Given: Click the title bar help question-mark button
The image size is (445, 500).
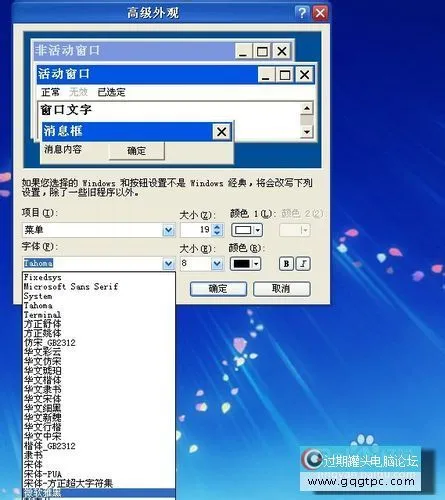Looking at the screenshot, I should [302, 13].
